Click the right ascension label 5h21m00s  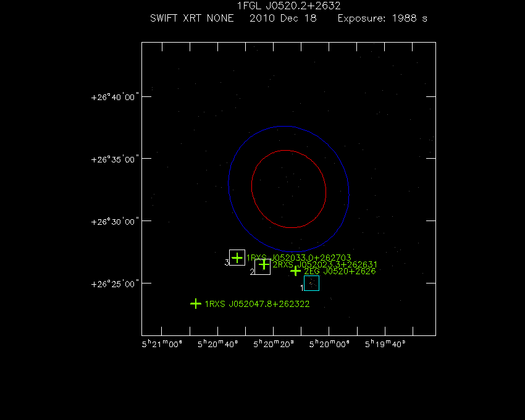coord(162,344)
